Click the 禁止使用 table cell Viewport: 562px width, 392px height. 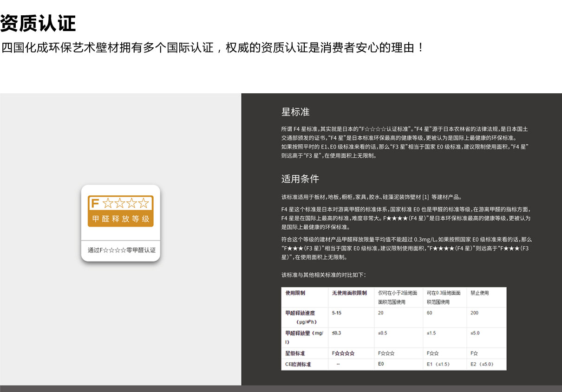tap(479, 293)
